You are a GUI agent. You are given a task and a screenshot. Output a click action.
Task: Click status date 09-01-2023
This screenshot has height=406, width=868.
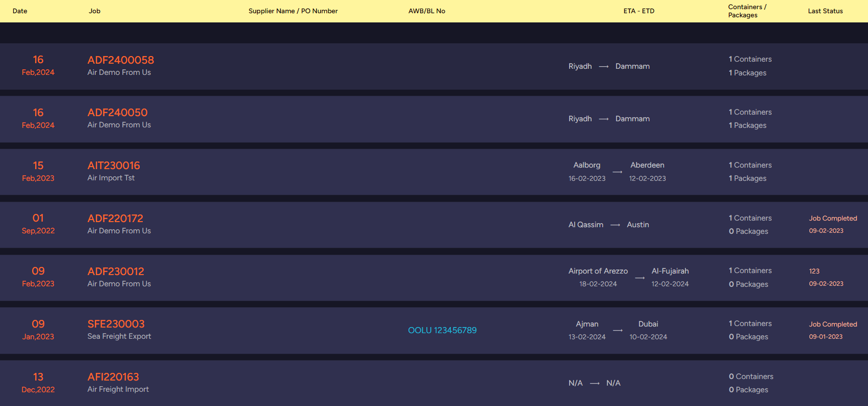[x=826, y=337]
